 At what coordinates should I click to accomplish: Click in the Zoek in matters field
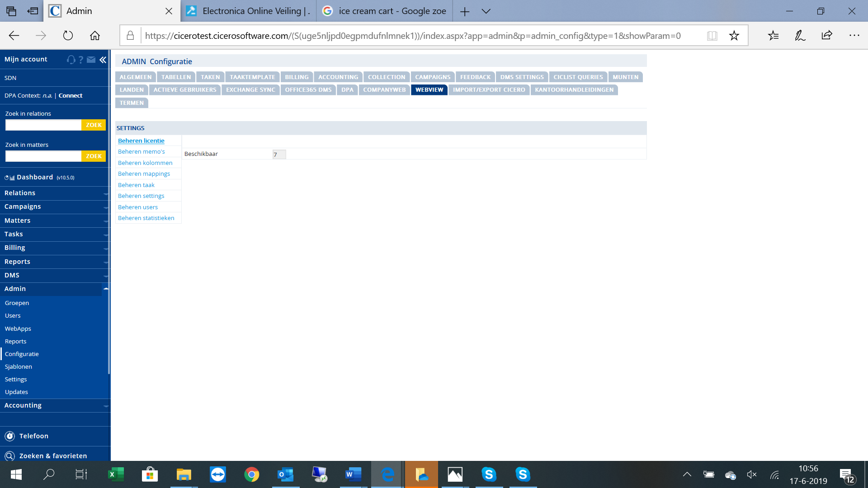click(x=43, y=156)
